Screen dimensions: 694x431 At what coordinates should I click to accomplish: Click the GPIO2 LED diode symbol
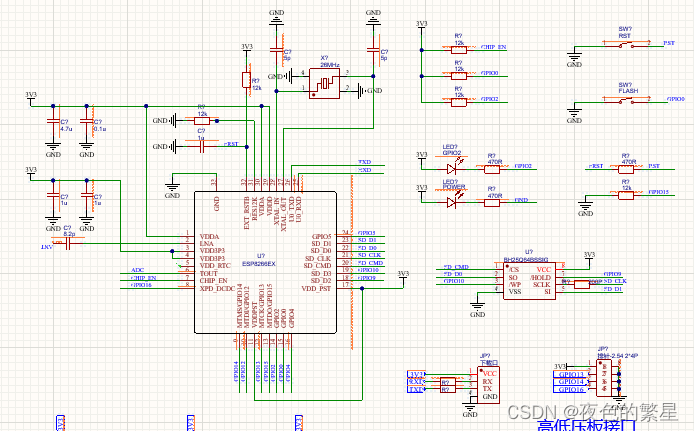[451, 169]
